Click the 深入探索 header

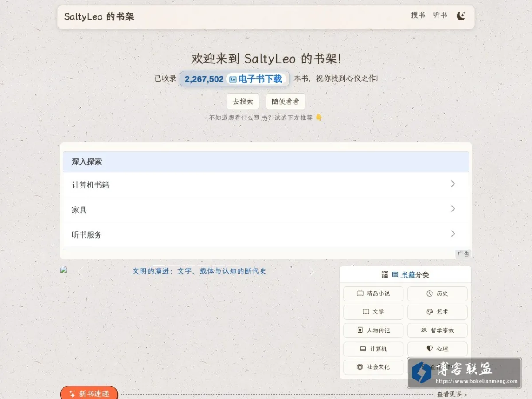click(266, 162)
